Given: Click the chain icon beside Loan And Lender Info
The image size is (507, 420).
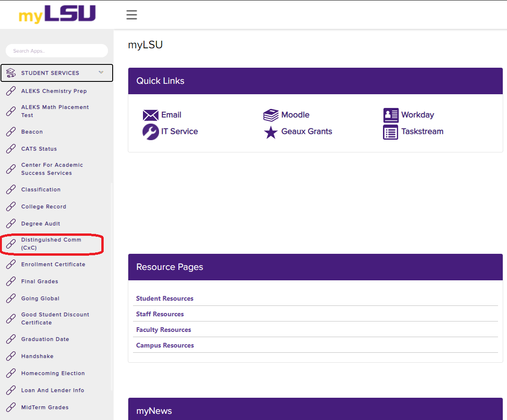Looking at the screenshot, I should pyautogui.click(x=11, y=390).
